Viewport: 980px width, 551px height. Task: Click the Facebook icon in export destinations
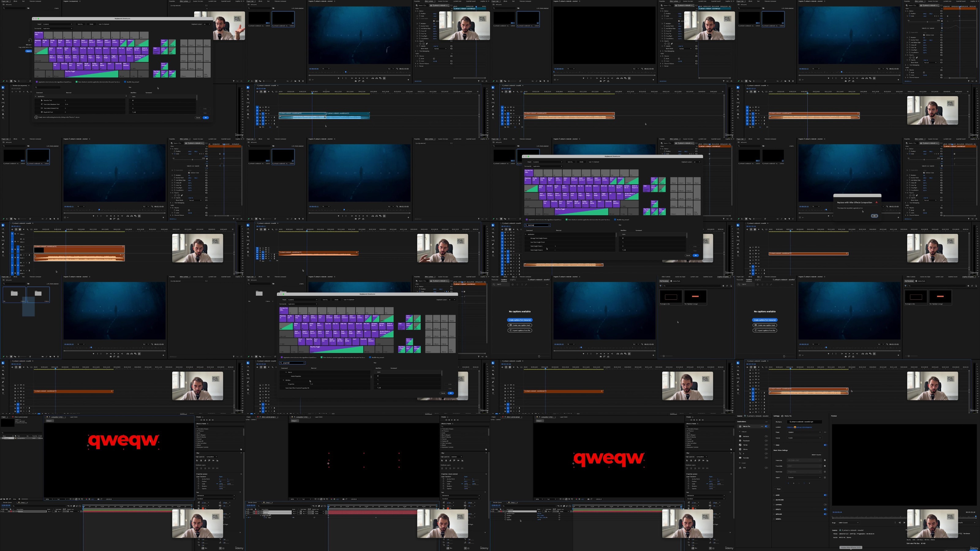(x=740, y=441)
